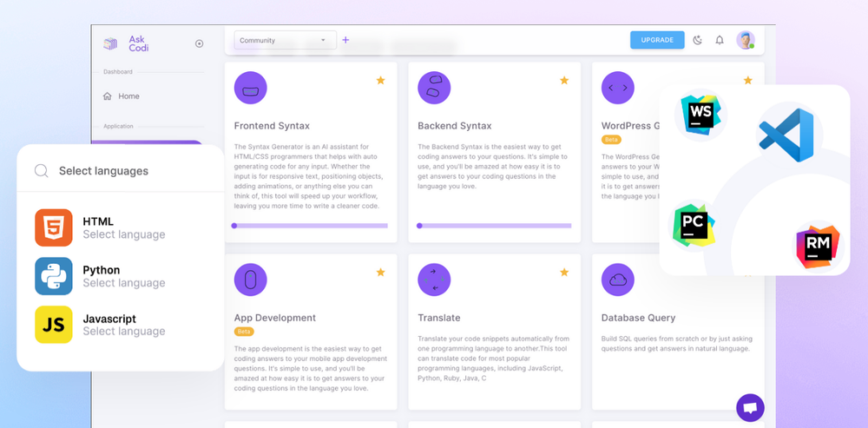Open the Frontend Syntax title
This screenshot has height=428, width=868.
272,126
